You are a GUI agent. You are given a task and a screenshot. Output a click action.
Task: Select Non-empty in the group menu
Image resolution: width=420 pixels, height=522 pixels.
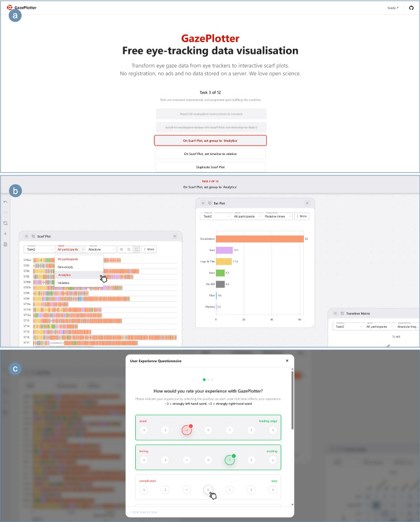click(79, 267)
